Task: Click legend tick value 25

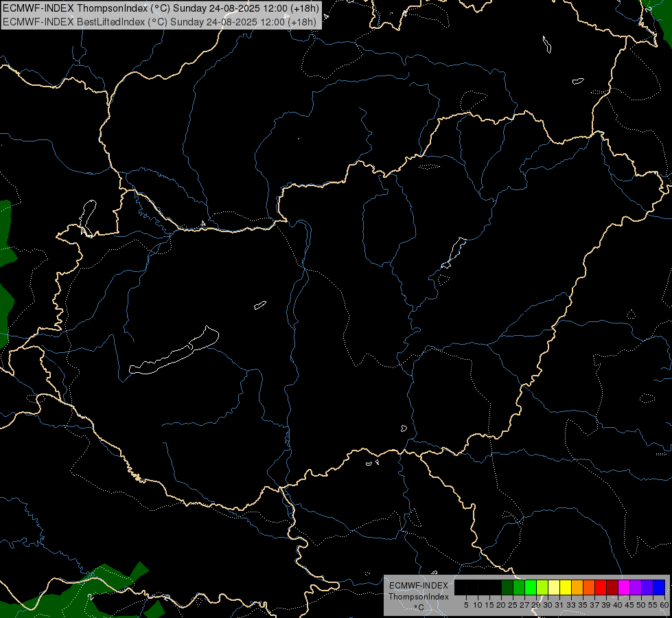Action: tap(513, 605)
